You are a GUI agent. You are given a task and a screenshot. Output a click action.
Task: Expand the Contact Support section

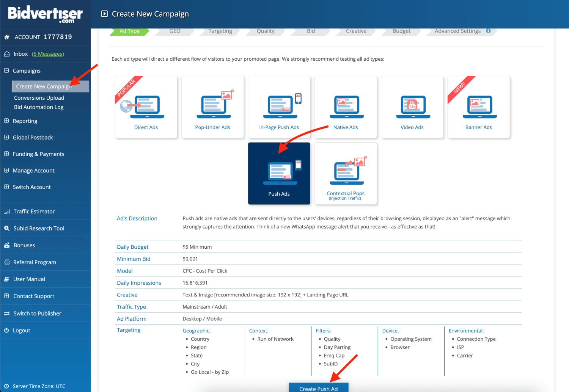(6, 296)
